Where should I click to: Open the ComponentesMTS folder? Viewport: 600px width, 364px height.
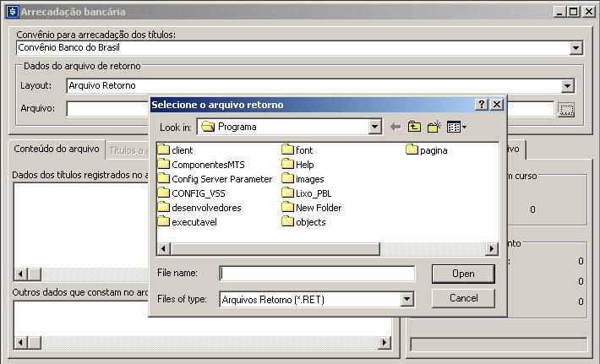(x=208, y=165)
